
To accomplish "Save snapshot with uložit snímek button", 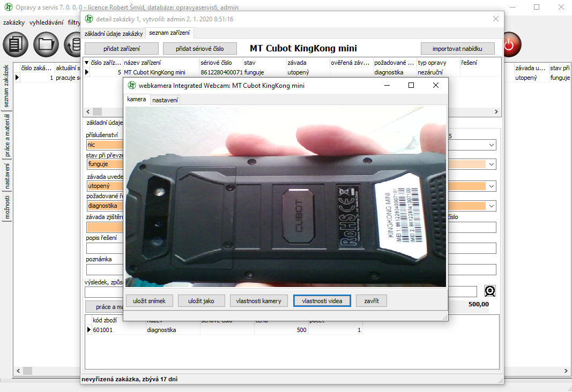I will coord(149,301).
